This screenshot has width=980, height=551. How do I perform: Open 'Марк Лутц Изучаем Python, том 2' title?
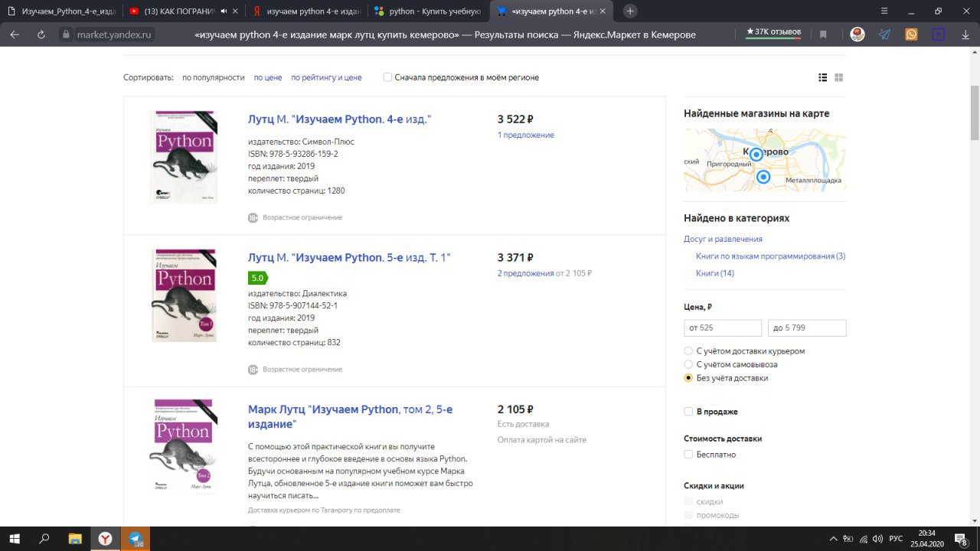tap(350, 416)
